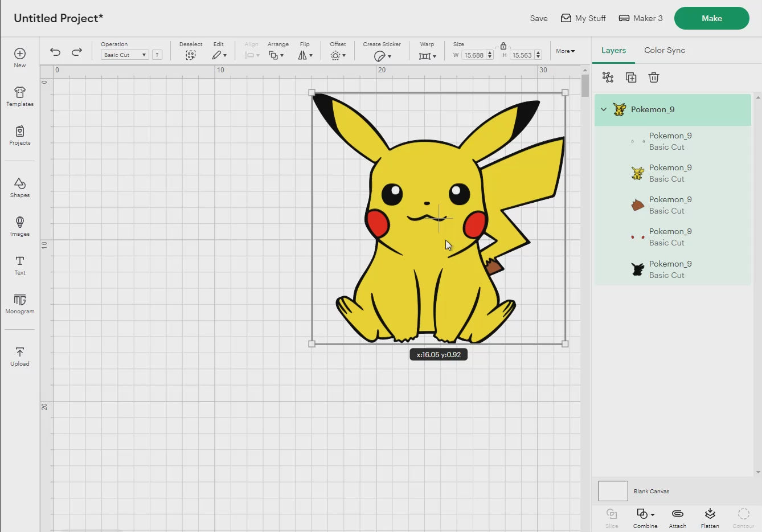762x532 pixels.
Task: Click the Upload icon
Action: 20,352
